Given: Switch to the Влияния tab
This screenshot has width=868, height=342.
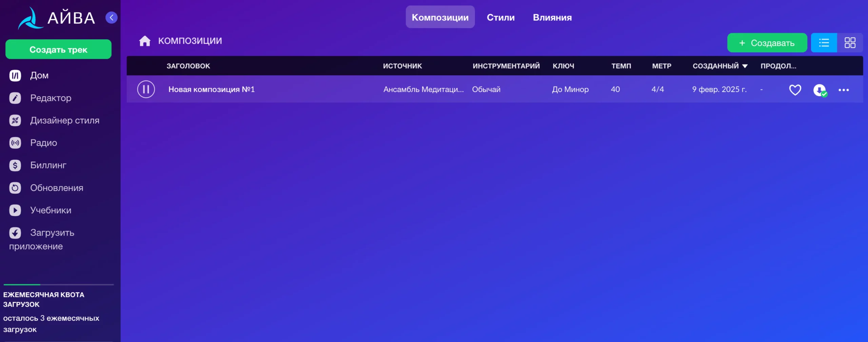Looking at the screenshot, I should (x=552, y=18).
